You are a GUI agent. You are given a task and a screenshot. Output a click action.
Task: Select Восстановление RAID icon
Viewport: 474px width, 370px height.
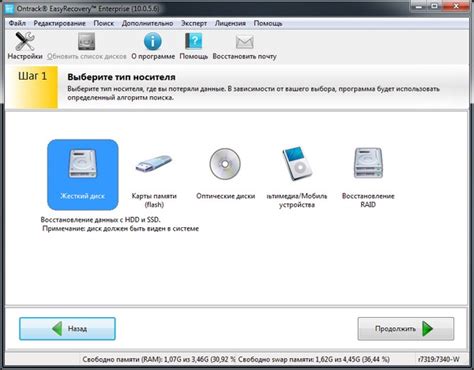pyautogui.click(x=368, y=163)
